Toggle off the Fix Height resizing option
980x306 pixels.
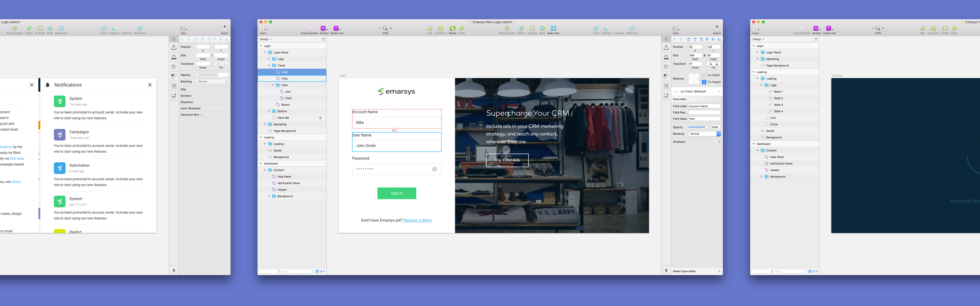(704, 82)
